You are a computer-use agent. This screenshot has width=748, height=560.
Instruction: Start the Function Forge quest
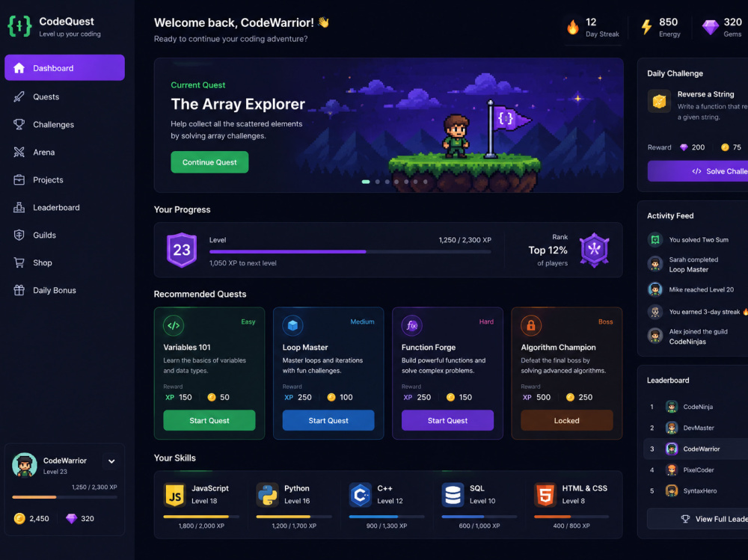click(447, 420)
